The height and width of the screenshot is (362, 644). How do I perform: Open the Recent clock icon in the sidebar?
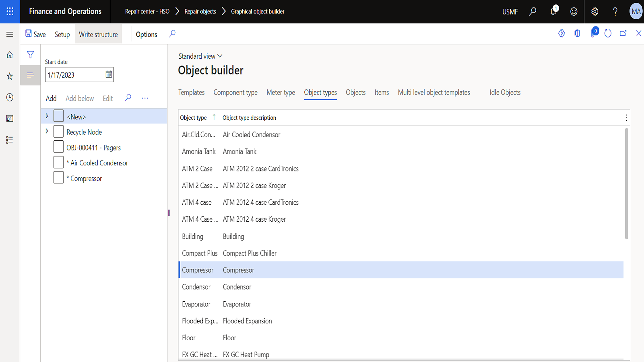10,97
